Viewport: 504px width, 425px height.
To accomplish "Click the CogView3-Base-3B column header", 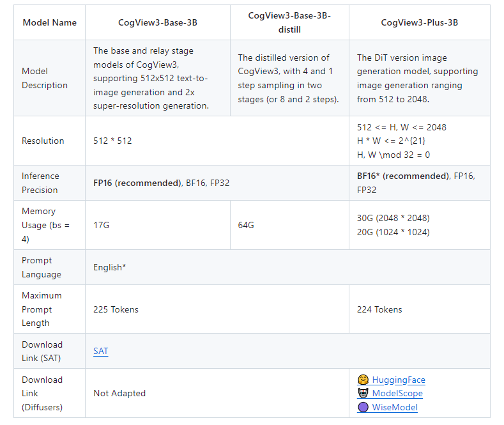I will [158, 22].
